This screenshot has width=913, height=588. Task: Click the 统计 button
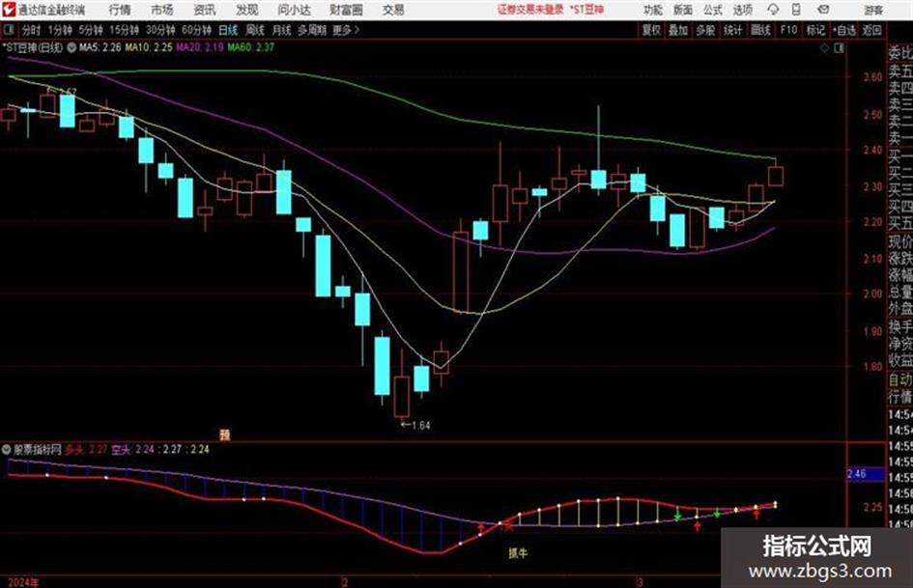tap(732, 30)
